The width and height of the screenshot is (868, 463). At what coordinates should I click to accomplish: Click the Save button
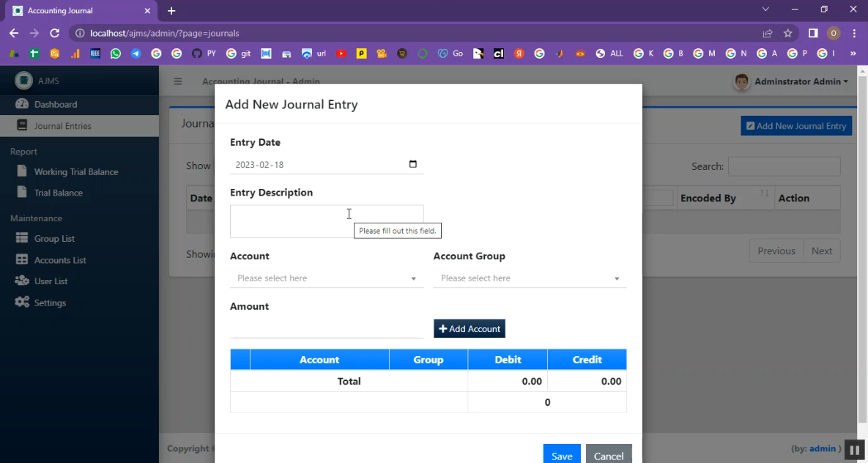561,455
